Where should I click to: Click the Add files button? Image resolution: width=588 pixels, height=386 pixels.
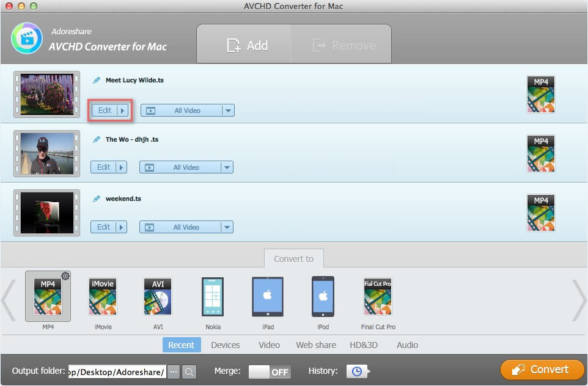coord(244,45)
